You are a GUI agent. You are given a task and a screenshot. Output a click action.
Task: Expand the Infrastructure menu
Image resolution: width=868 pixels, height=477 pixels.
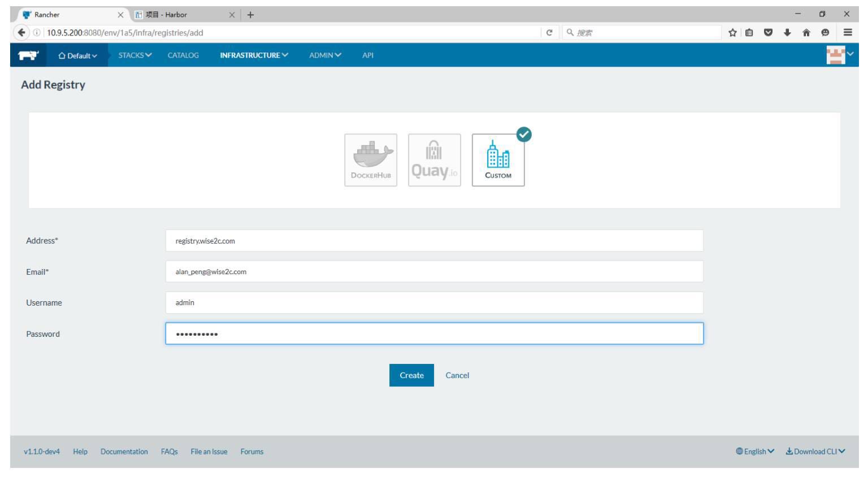pyautogui.click(x=254, y=55)
